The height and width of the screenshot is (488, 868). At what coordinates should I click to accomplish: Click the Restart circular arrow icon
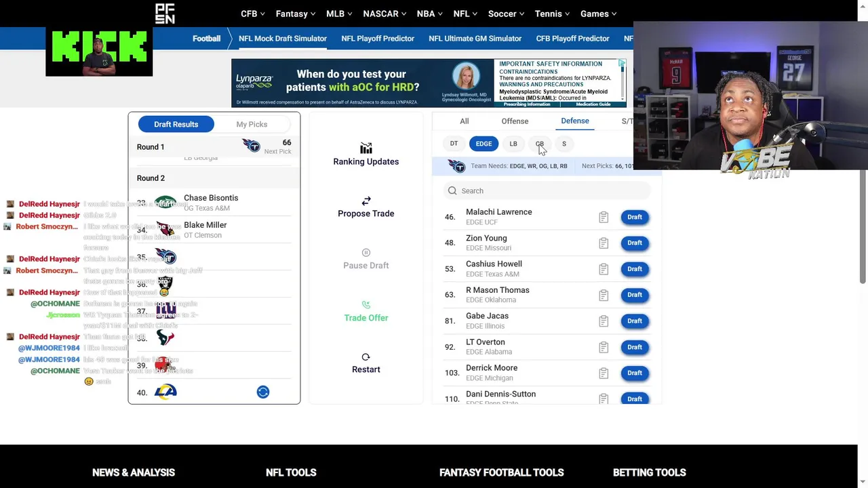(366, 357)
